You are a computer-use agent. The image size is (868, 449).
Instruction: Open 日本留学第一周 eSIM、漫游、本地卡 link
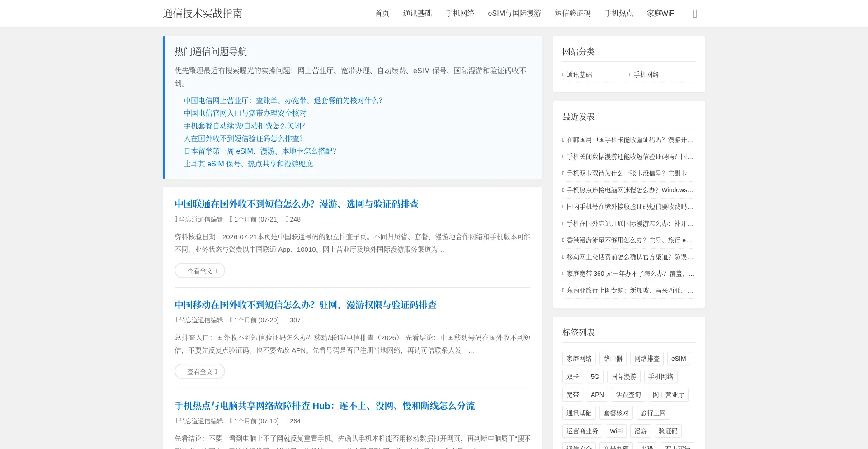[x=260, y=151]
